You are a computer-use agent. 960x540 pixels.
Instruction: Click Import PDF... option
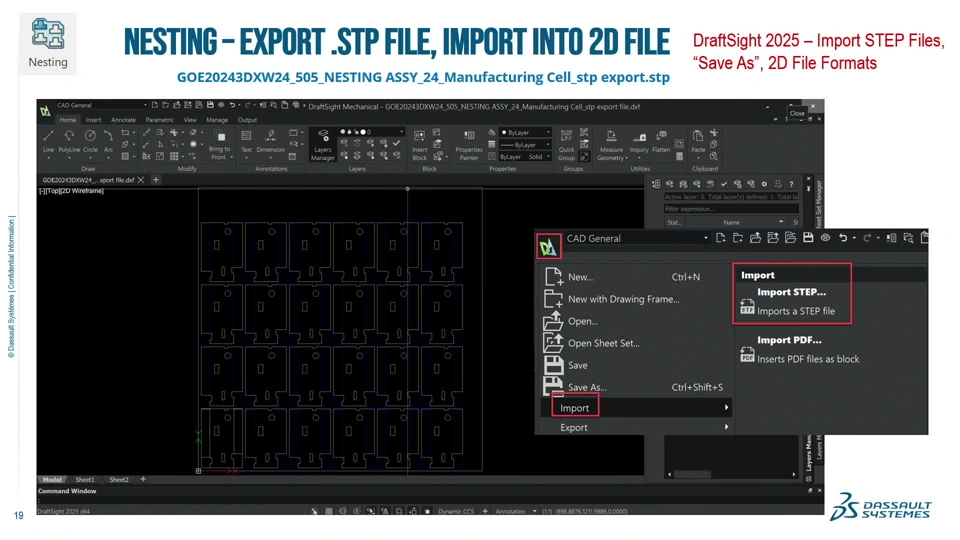(789, 340)
